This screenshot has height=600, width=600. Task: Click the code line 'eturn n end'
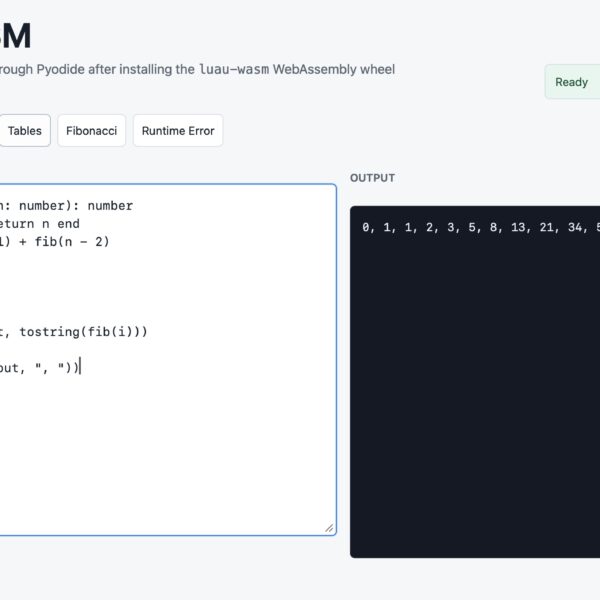tap(40, 224)
